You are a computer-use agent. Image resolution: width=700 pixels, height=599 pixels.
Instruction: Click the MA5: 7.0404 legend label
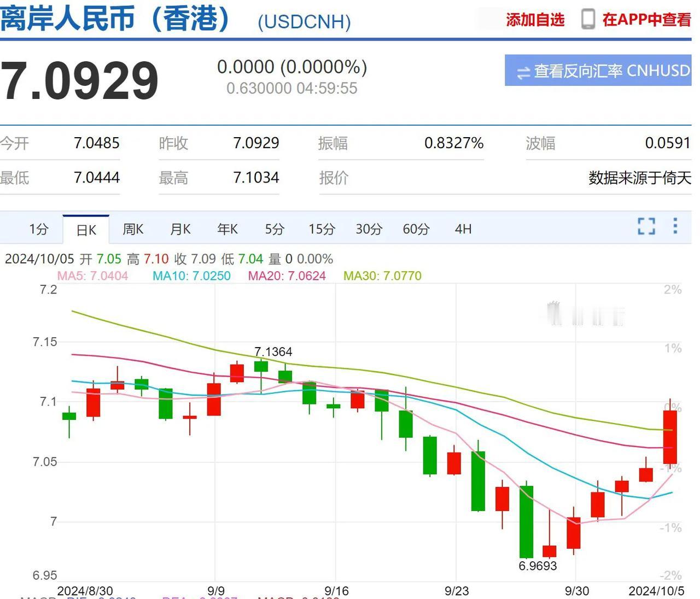click(x=92, y=276)
